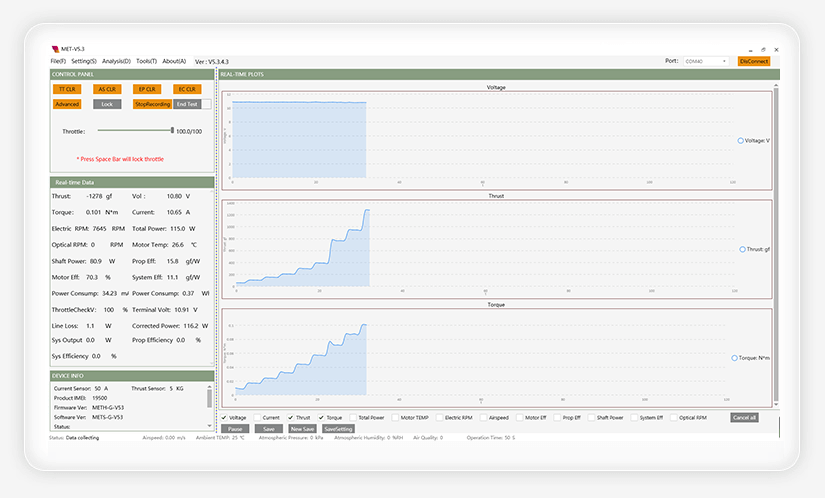825x498 pixels.
Task: Toggle the Voltage legend marker
Action: tap(740, 140)
